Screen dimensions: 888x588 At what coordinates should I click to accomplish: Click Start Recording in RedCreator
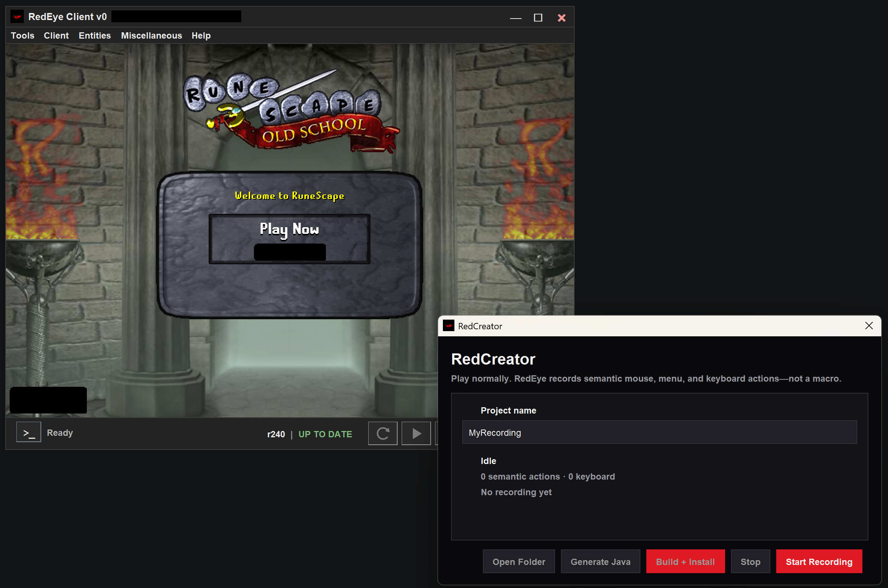coord(819,561)
